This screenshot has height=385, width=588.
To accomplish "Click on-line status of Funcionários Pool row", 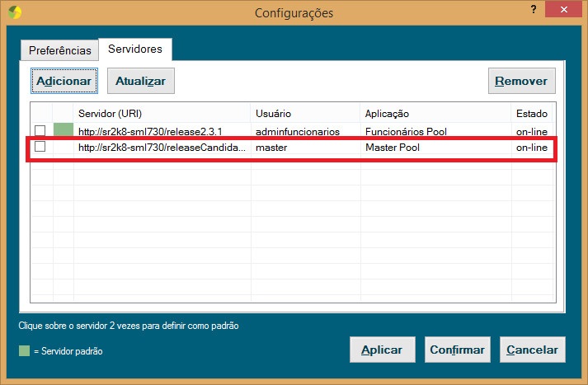I will (532, 132).
